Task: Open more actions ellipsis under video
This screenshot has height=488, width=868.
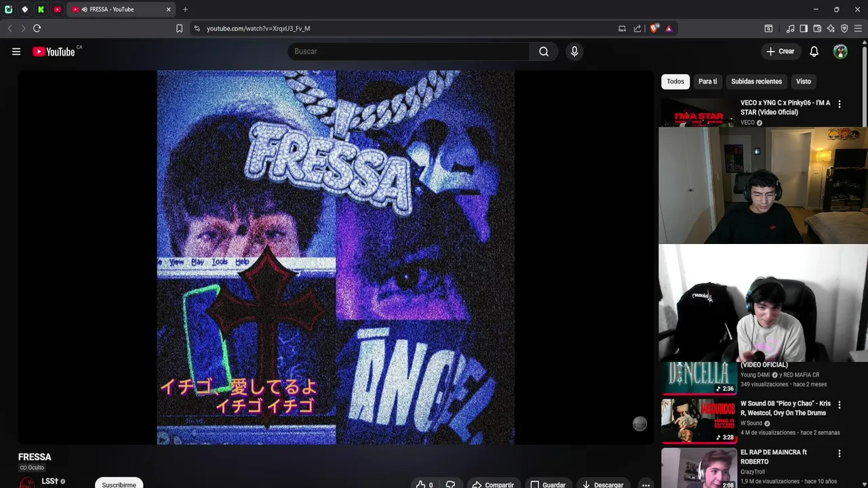Action: pyautogui.click(x=646, y=485)
